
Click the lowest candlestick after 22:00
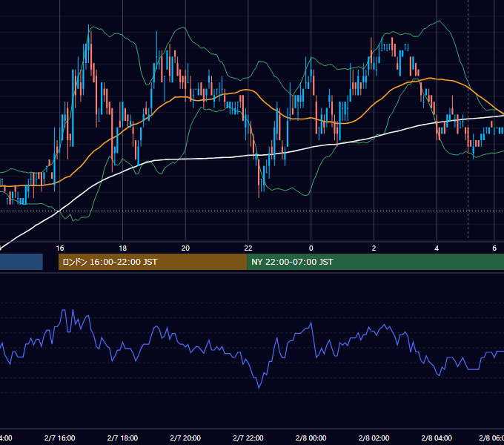pos(259,179)
